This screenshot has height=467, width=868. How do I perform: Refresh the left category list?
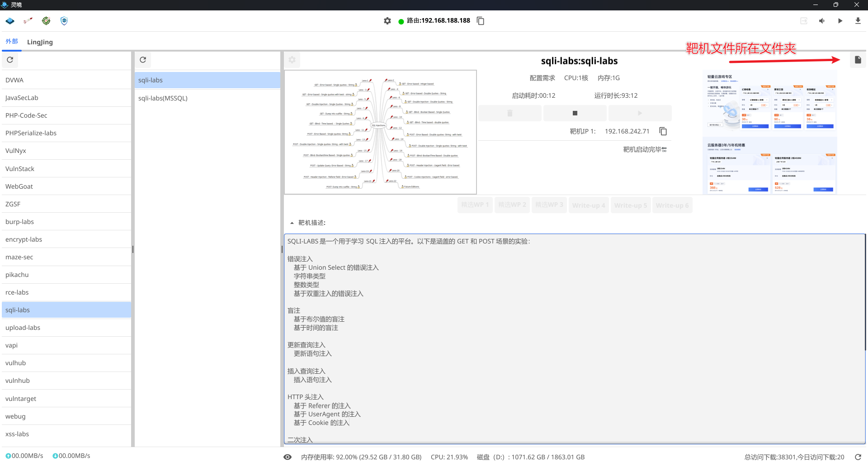point(10,60)
